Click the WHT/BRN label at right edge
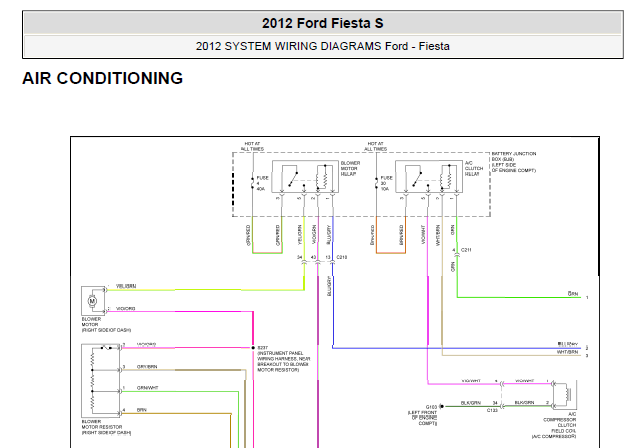Screen dimensions: 627x448 [567, 352]
